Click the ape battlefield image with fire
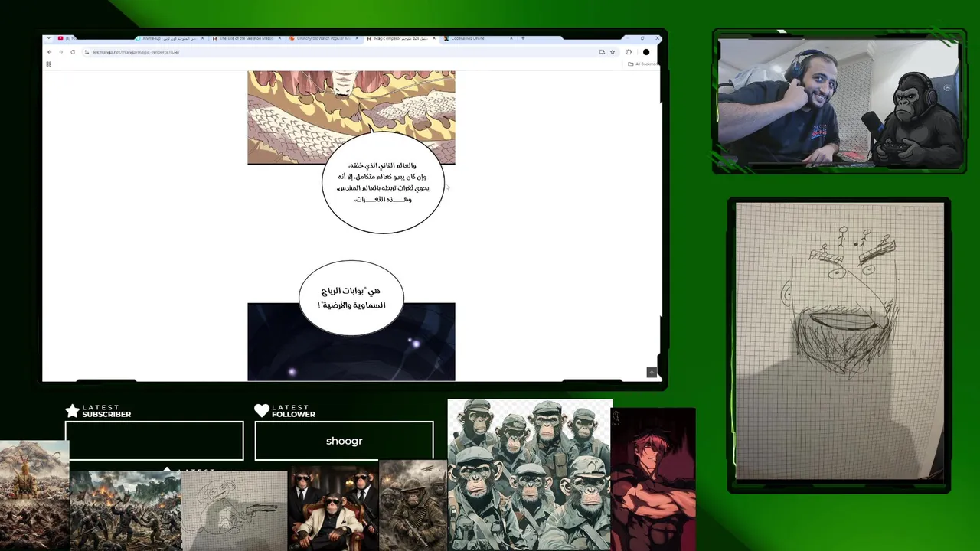Image resolution: width=980 pixels, height=551 pixels. coord(126,510)
